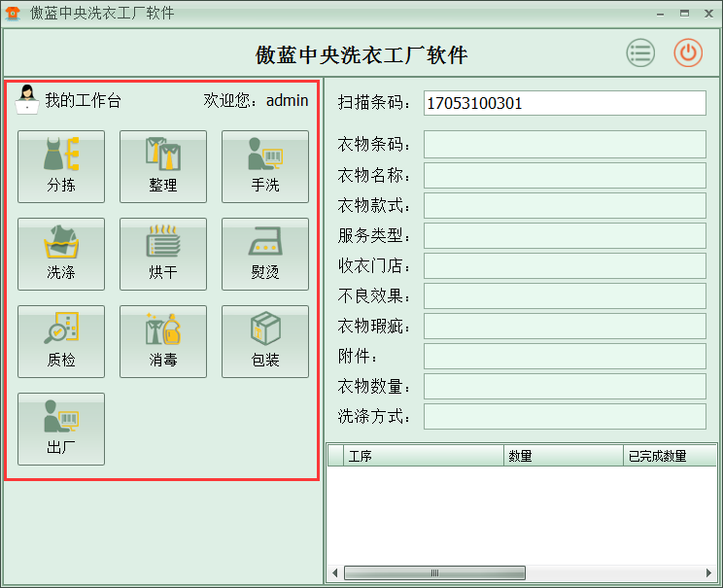The width and height of the screenshot is (723, 588).
Task: Open the 手洗 hand wash station
Action: [x=264, y=166]
